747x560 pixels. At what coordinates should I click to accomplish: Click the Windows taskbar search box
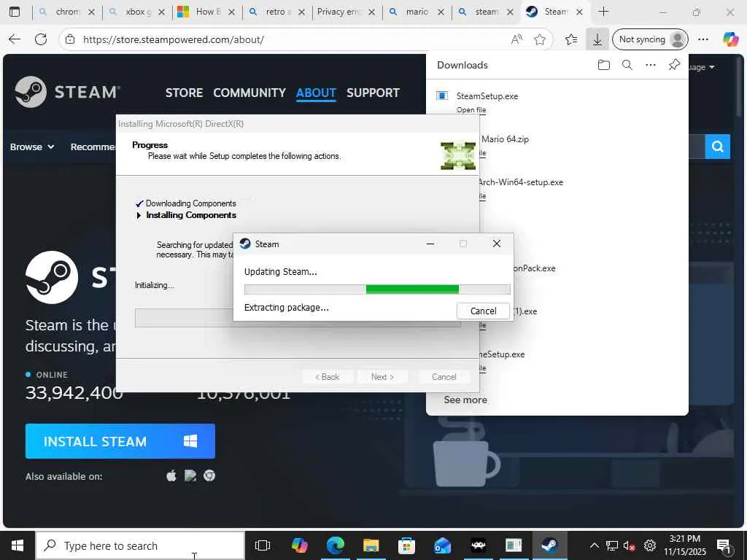coord(140,545)
